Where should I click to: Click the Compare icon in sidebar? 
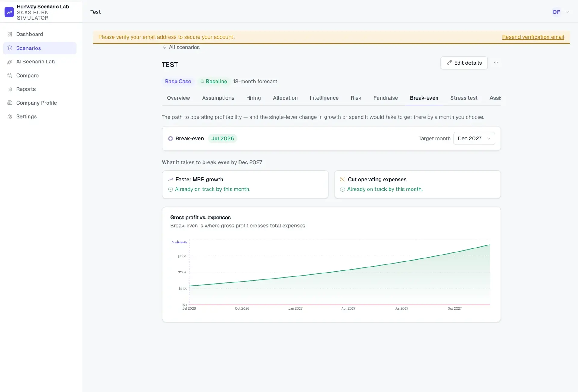coord(10,76)
